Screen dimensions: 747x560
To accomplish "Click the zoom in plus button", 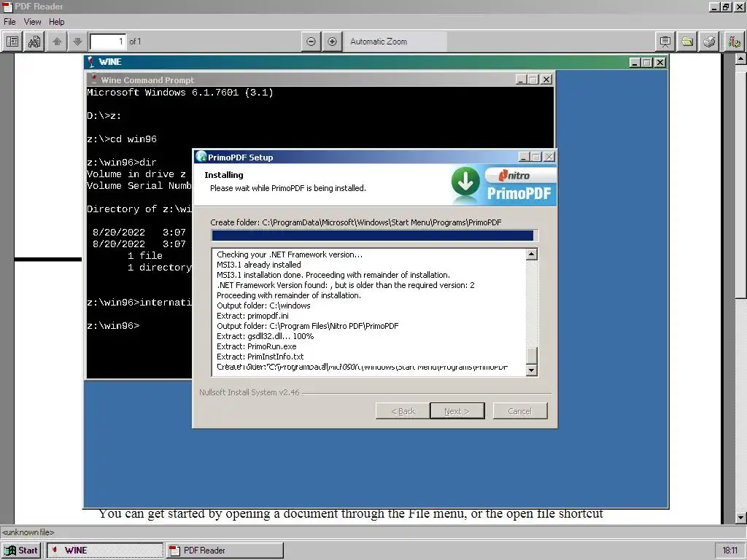I will [x=333, y=42].
